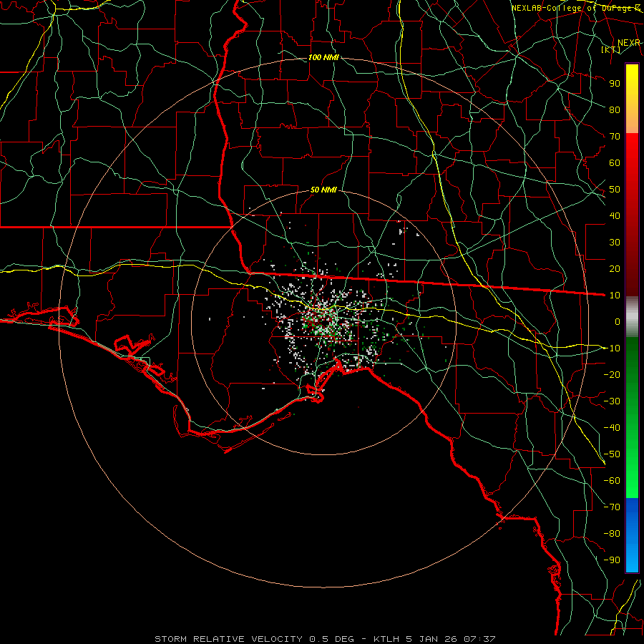644x644 pixels.
Task: Click the "-20" velocity scale label
Action: [613, 375]
